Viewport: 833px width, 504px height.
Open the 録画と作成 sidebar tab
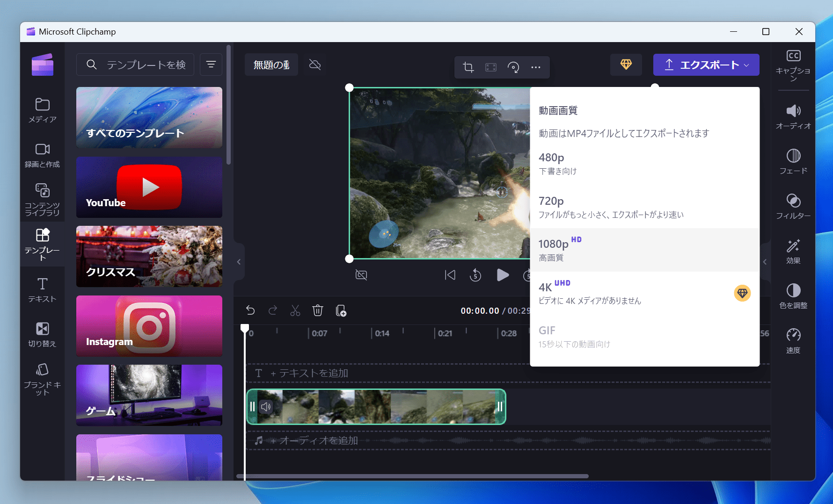tap(42, 156)
